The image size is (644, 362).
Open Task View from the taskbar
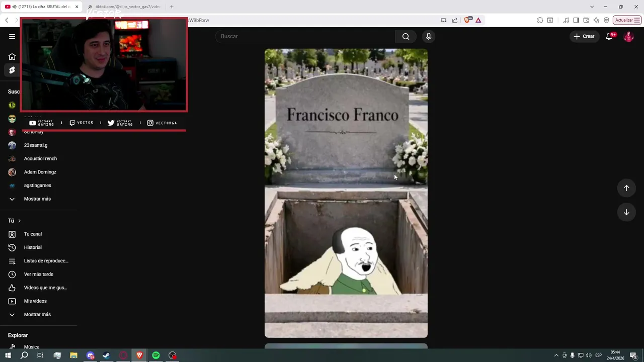pos(40,355)
